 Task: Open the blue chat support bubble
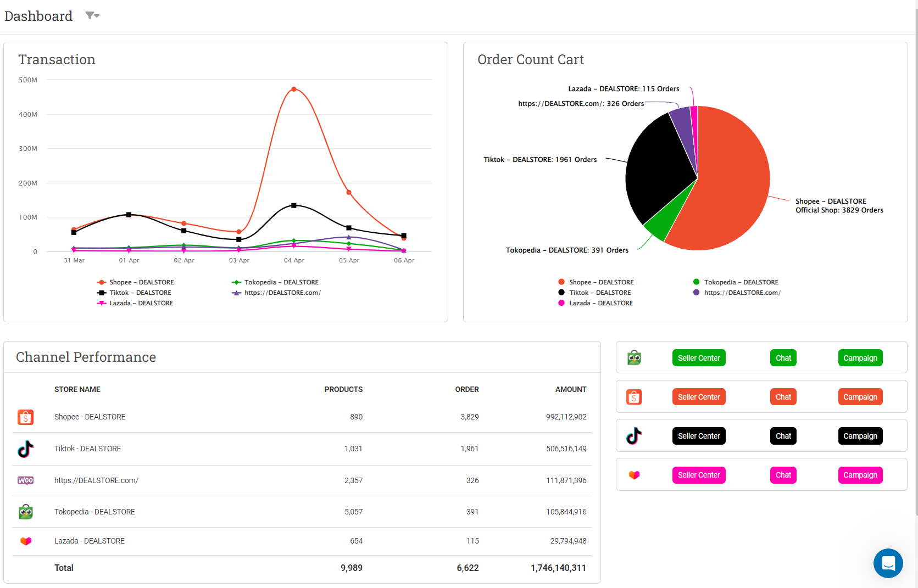pos(888,563)
